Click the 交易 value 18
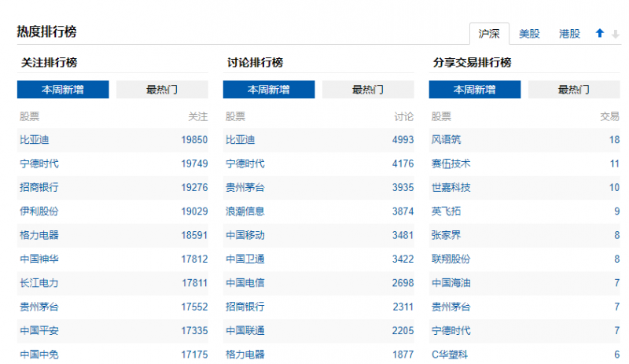 click(x=615, y=140)
